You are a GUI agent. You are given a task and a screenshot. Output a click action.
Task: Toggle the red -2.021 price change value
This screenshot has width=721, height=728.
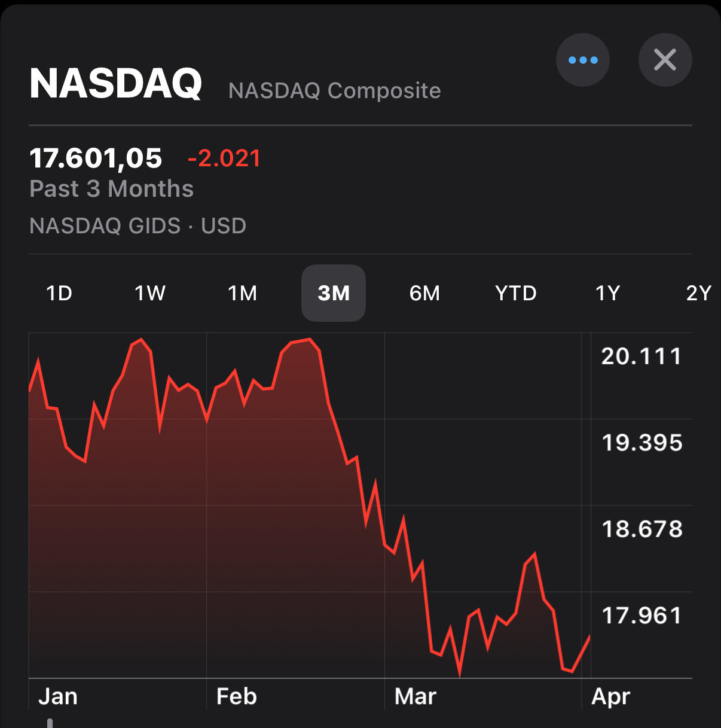224,159
